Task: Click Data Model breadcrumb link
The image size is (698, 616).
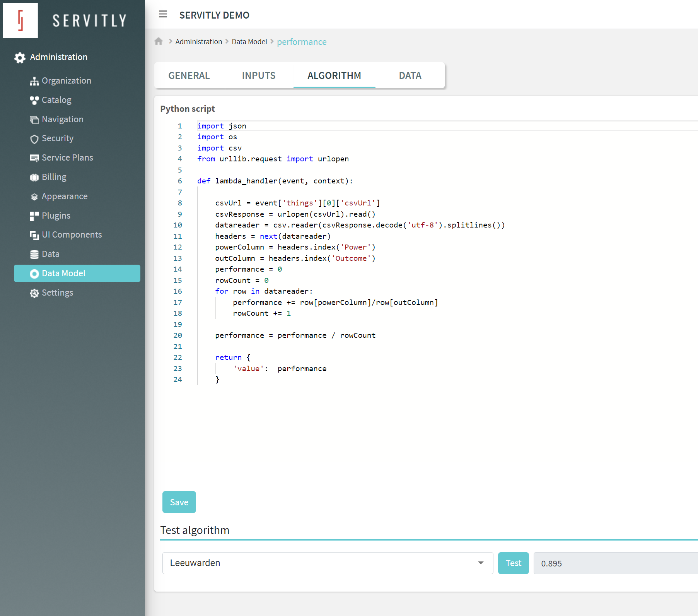Action: point(249,41)
